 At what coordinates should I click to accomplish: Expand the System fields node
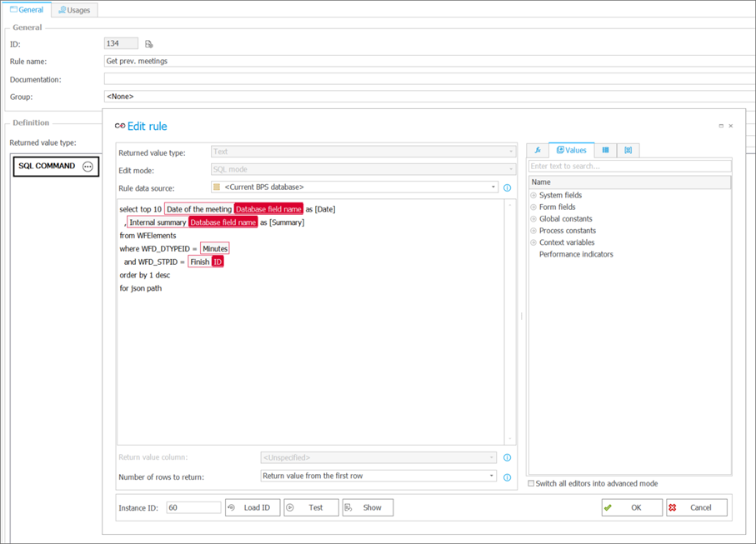tap(533, 196)
